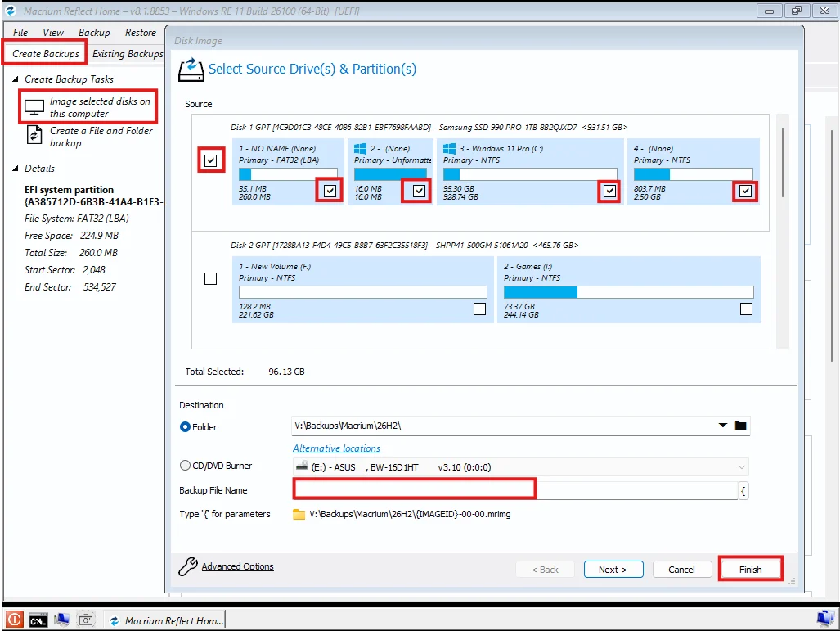
Task: Click the Disk Image icon beside the heading
Action: point(191,70)
